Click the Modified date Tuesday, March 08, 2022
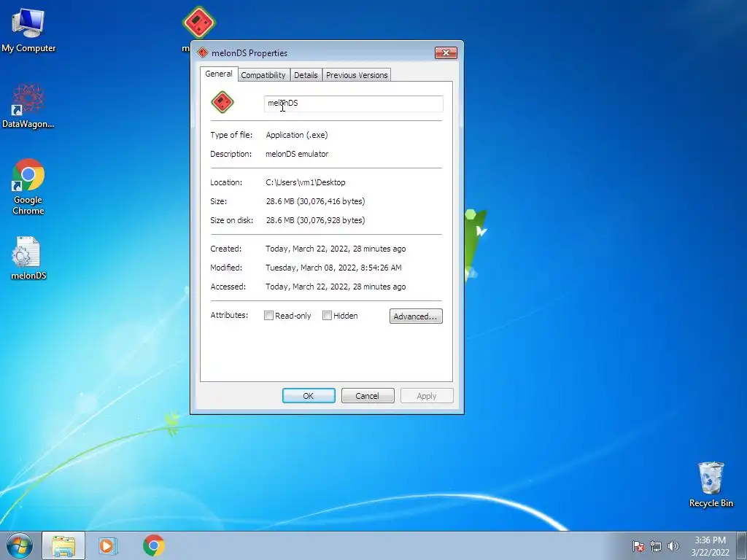 pyautogui.click(x=333, y=268)
